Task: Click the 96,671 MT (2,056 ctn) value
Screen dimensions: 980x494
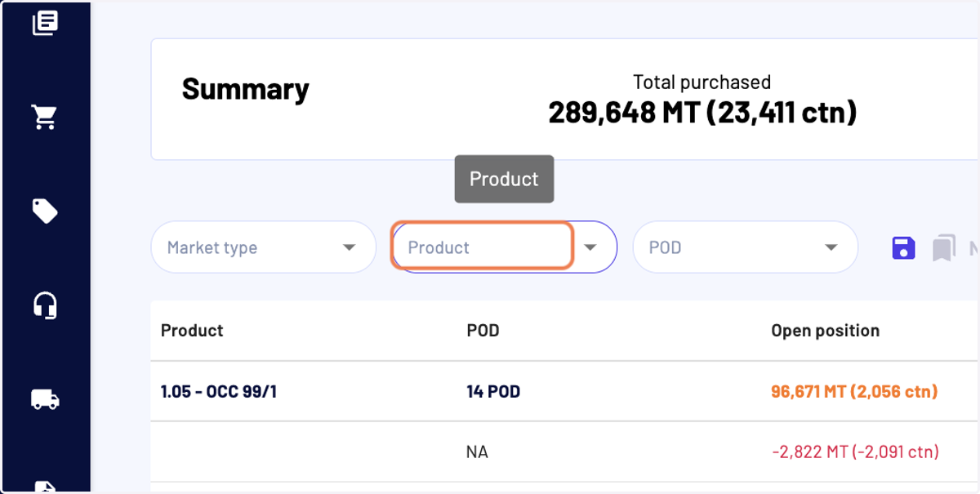Action: [854, 392]
